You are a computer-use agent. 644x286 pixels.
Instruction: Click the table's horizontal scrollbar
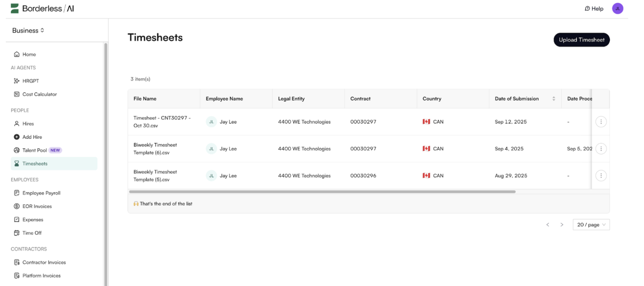pyautogui.click(x=322, y=192)
